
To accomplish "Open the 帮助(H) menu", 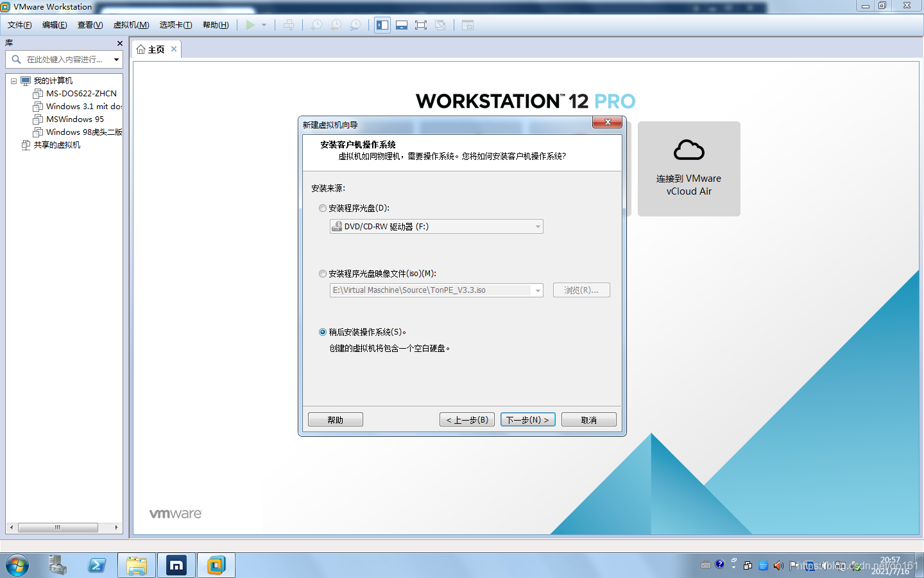I will (216, 25).
